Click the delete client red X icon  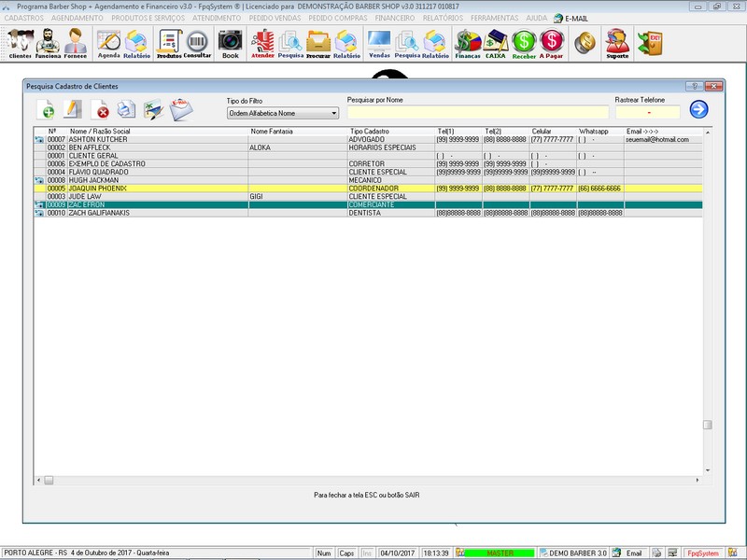100,110
